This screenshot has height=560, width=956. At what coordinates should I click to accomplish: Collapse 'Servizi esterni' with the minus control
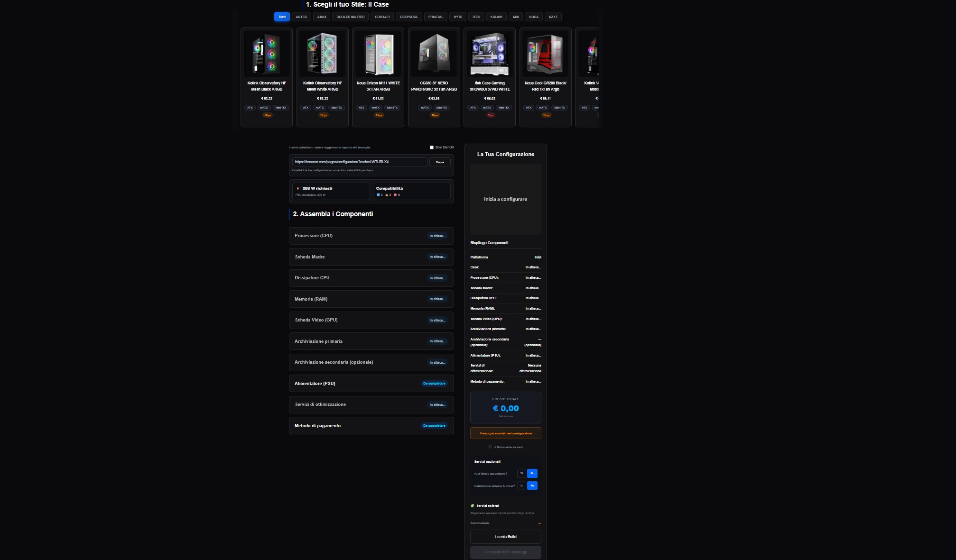pos(539,523)
